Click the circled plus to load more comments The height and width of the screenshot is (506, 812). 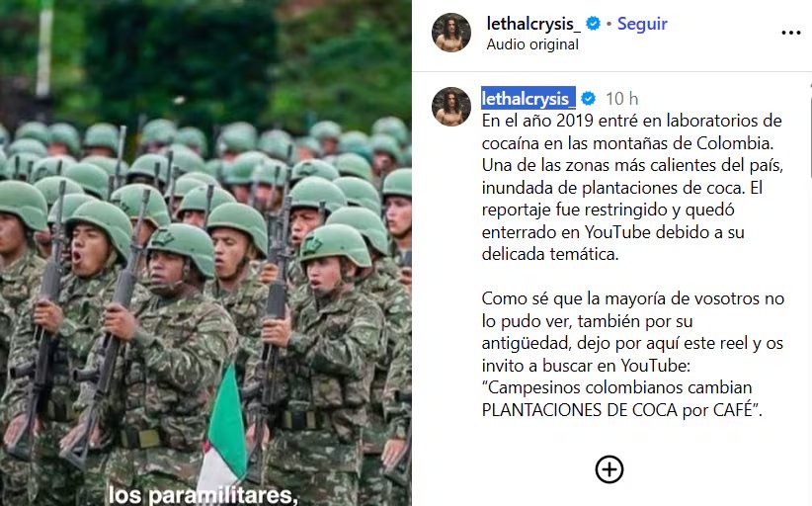[x=609, y=469]
